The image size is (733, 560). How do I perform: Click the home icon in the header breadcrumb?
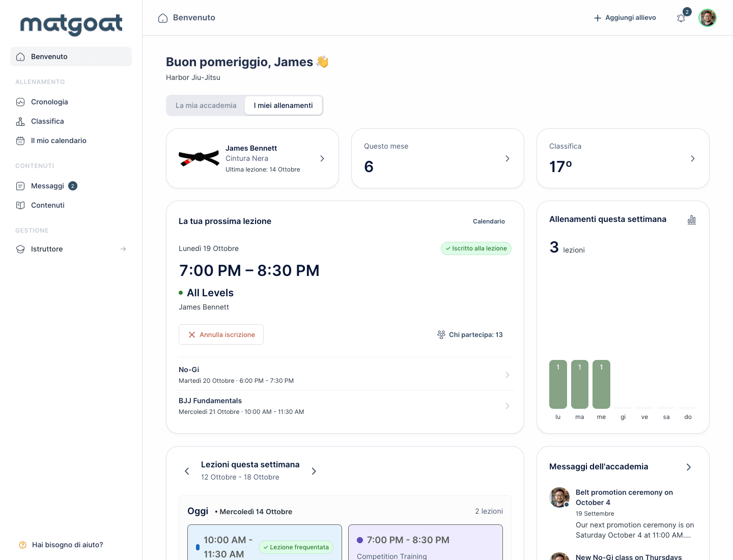[x=163, y=18]
